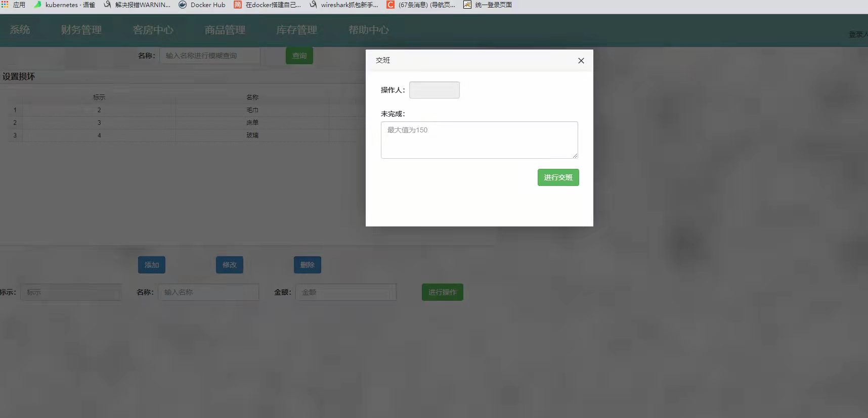Click the 未完成 text area
The height and width of the screenshot is (418, 868).
click(x=480, y=140)
